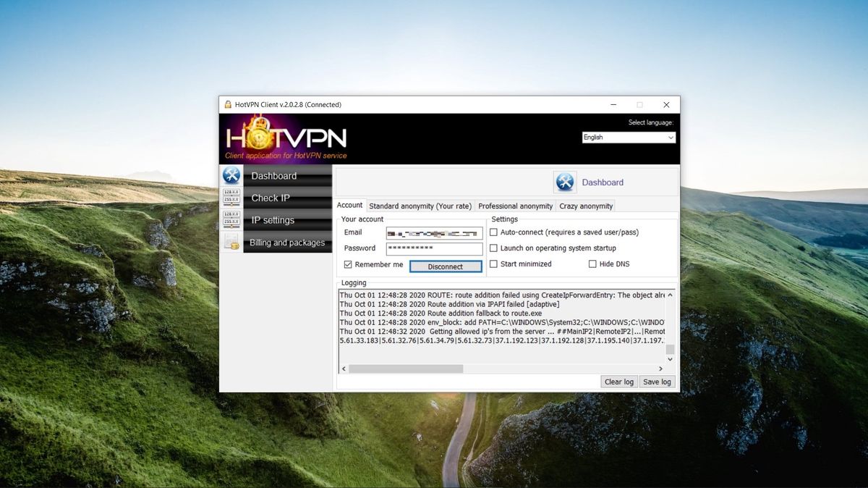Switch to the Professional anonymity tab
This screenshot has height=488, width=868.
tap(515, 206)
